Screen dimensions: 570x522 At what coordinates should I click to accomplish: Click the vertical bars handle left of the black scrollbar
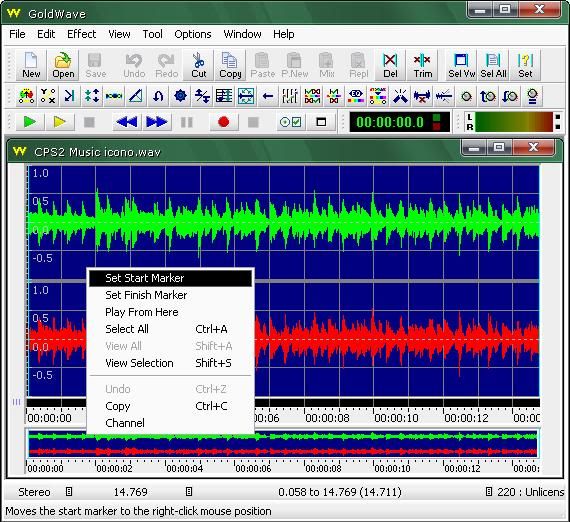point(16,402)
